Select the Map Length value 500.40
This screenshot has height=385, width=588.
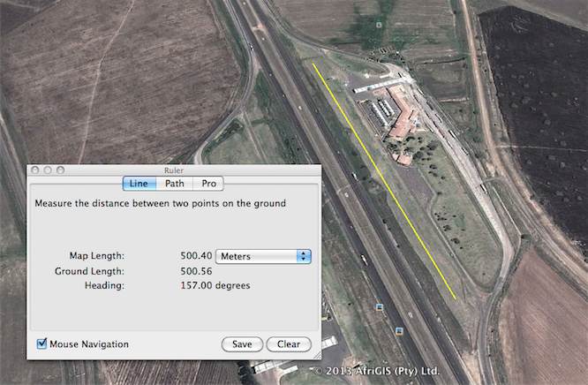click(x=196, y=256)
